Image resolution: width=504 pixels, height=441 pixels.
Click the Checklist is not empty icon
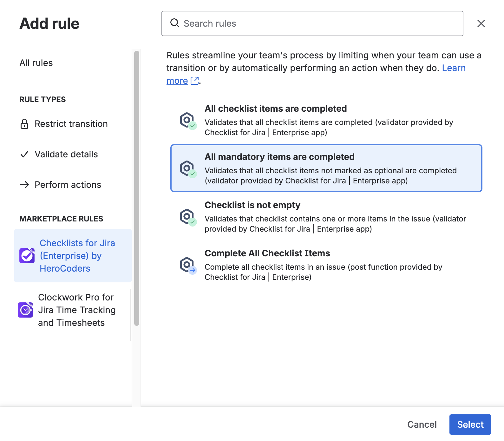coord(188,217)
